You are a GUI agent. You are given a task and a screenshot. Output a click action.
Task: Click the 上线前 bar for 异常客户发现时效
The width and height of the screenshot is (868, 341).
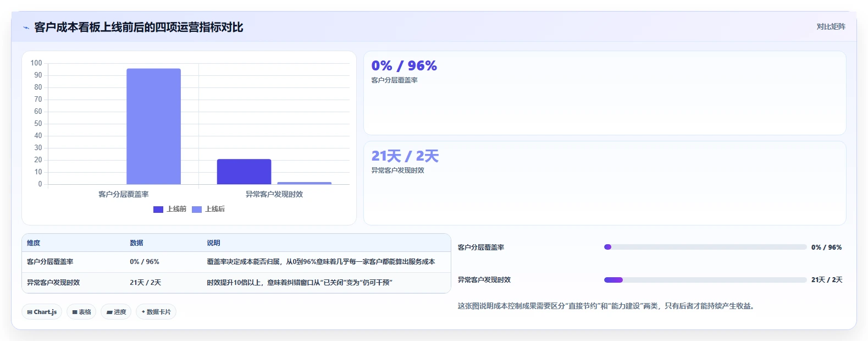[x=244, y=172]
